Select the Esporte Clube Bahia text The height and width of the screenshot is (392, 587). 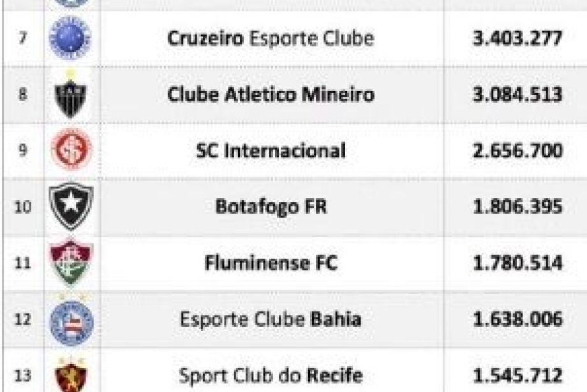point(271,319)
